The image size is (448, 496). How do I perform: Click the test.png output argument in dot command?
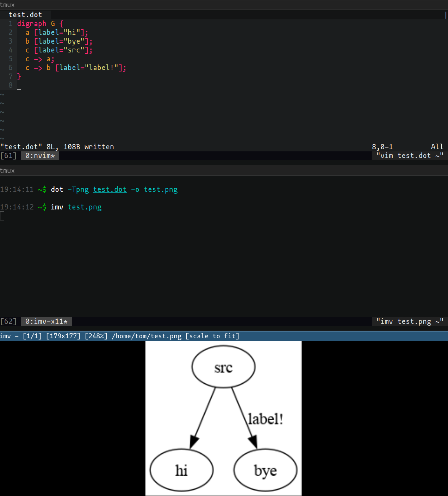(x=161, y=189)
